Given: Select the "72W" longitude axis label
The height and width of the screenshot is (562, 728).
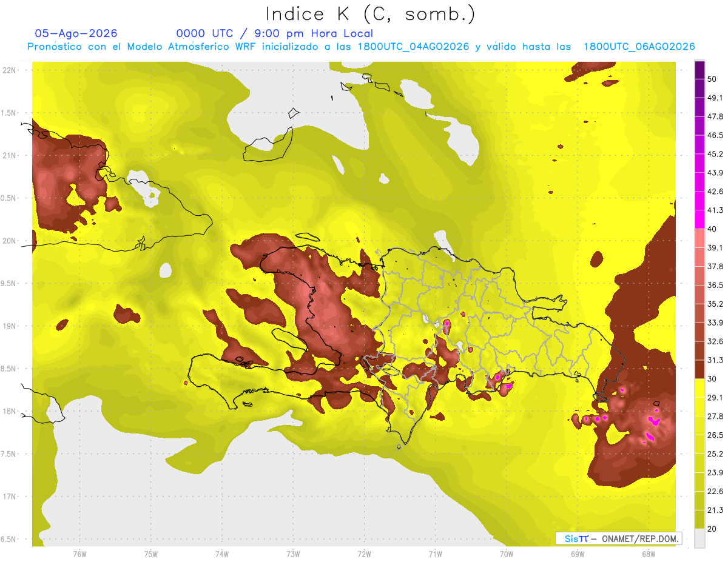Looking at the screenshot, I should (364, 554).
